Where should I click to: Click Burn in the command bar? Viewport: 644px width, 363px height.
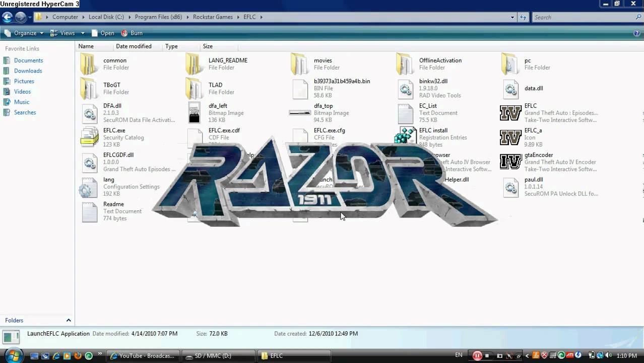(132, 33)
